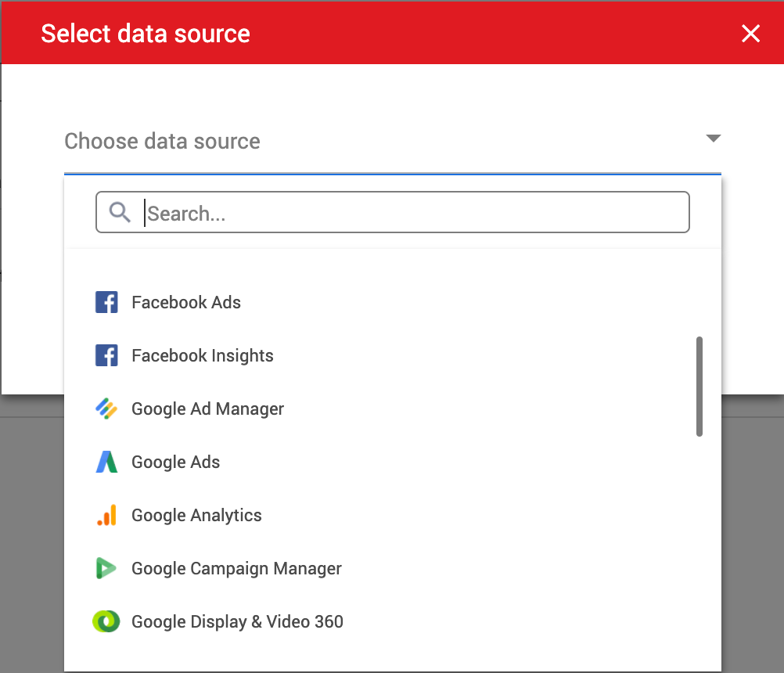
Task: Pick Google Ad Manager option
Action: [207, 409]
